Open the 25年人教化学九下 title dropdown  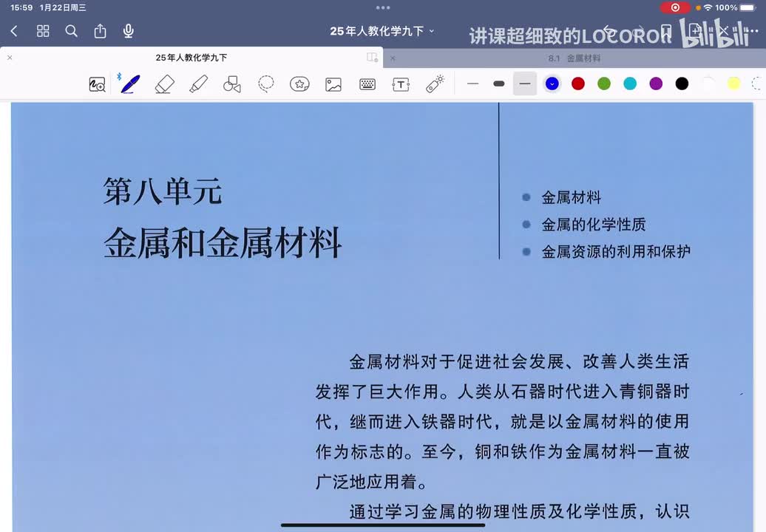coord(382,31)
